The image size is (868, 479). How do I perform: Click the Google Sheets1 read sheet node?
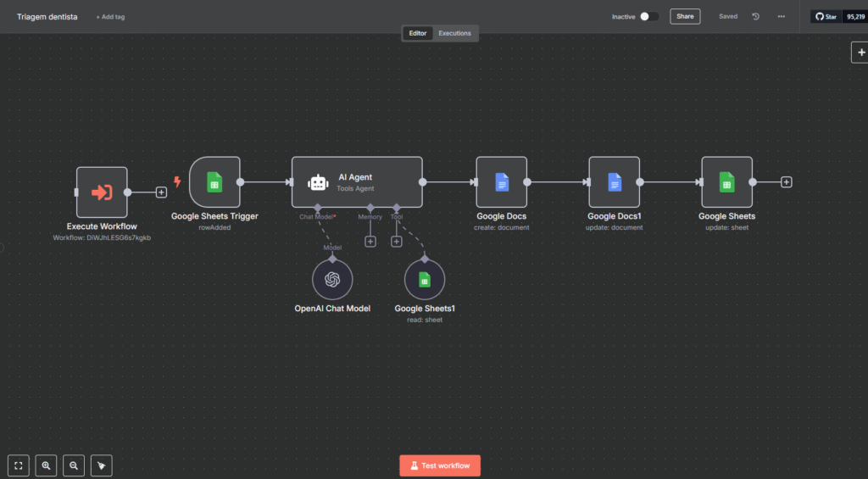(424, 280)
